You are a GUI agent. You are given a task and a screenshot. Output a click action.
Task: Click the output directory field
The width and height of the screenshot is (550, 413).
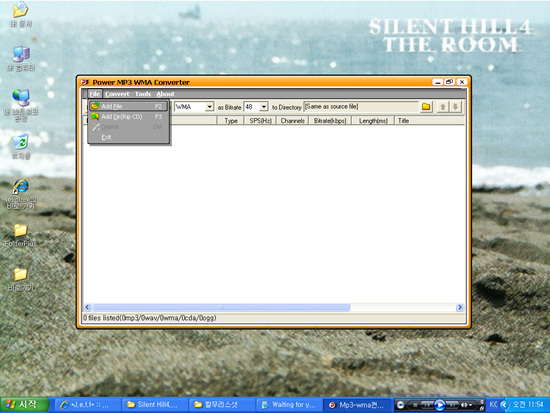click(x=361, y=107)
